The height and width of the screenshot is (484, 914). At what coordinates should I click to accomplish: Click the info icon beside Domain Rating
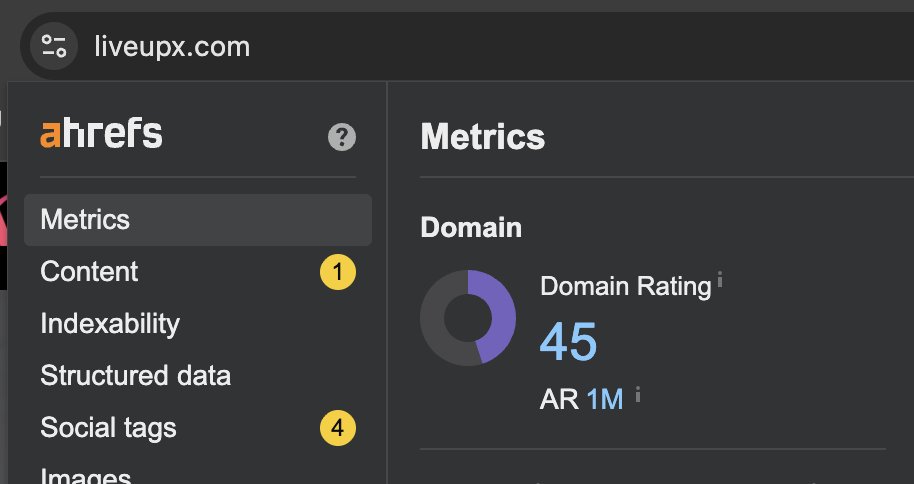point(720,280)
